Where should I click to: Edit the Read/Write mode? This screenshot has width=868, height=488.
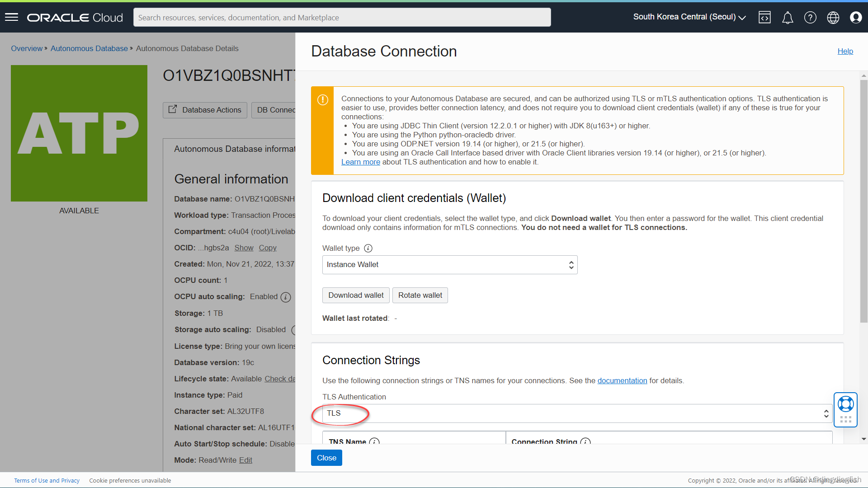245,460
